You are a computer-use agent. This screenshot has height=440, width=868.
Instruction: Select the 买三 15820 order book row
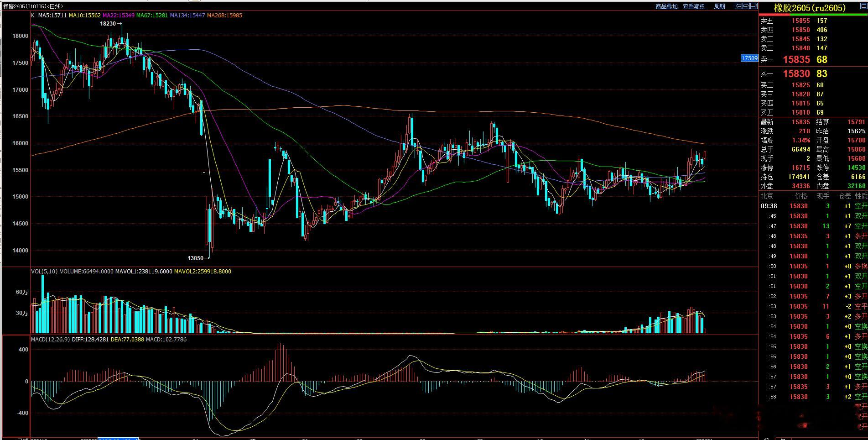coord(813,94)
